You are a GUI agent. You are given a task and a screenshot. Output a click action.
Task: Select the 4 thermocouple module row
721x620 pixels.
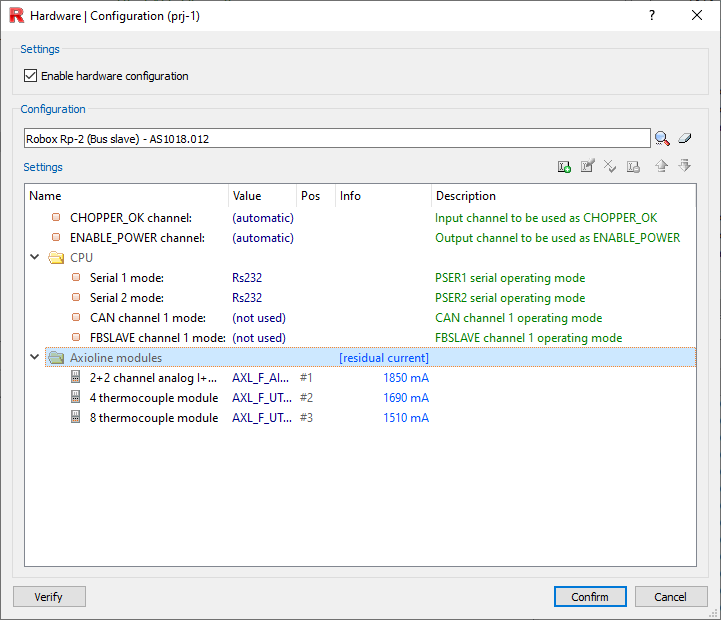360,397
